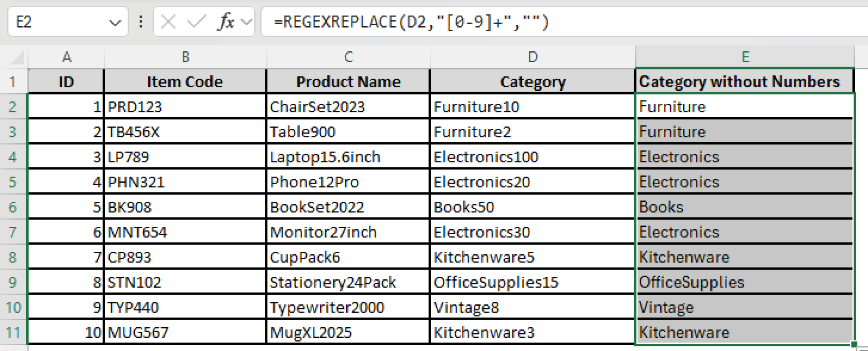Select column header D
The image size is (868, 351).
pyautogui.click(x=532, y=56)
